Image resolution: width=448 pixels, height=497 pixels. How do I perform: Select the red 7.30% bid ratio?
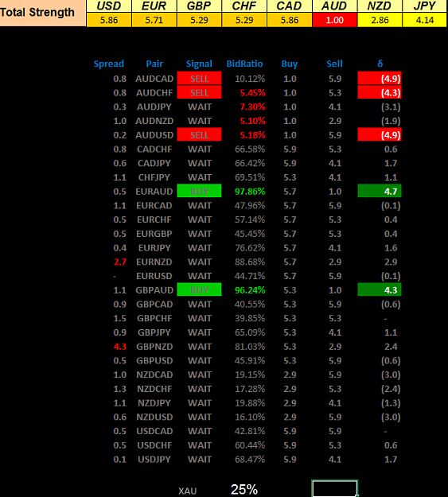[x=252, y=107]
